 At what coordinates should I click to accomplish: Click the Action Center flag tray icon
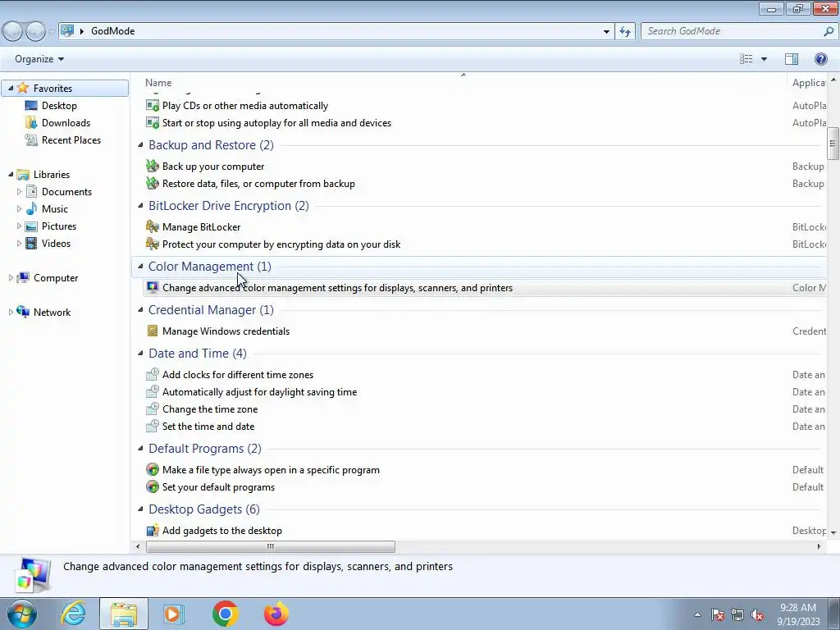718,615
